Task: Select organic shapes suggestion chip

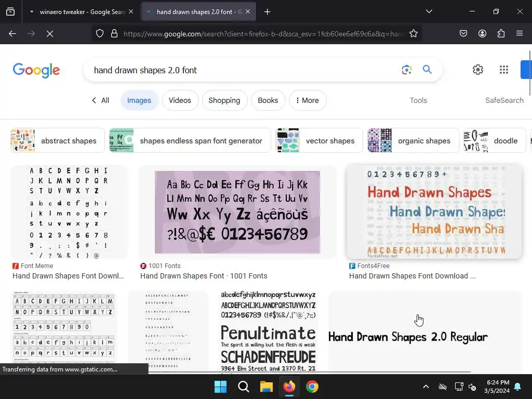Action: pyautogui.click(x=413, y=140)
